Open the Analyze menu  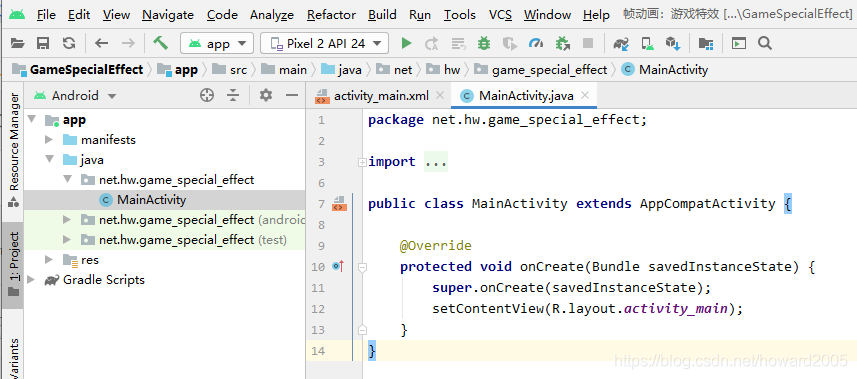pos(272,15)
